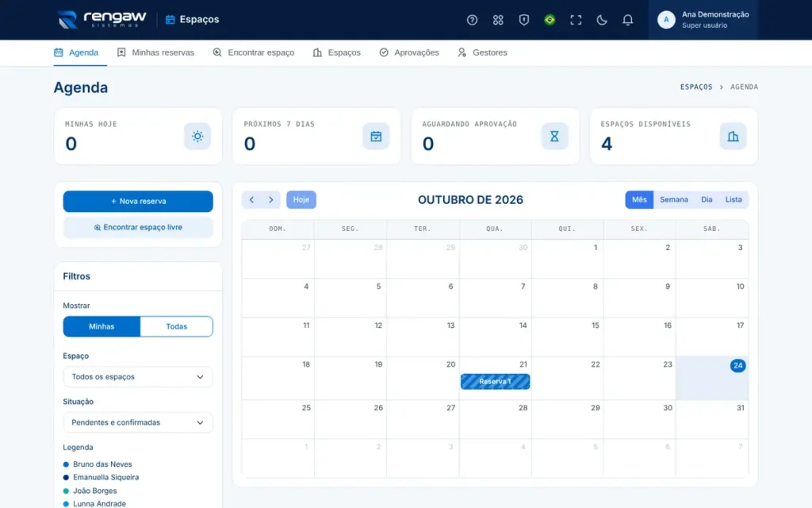Go to previous month arrow

pyautogui.click(x=251, y=199)
